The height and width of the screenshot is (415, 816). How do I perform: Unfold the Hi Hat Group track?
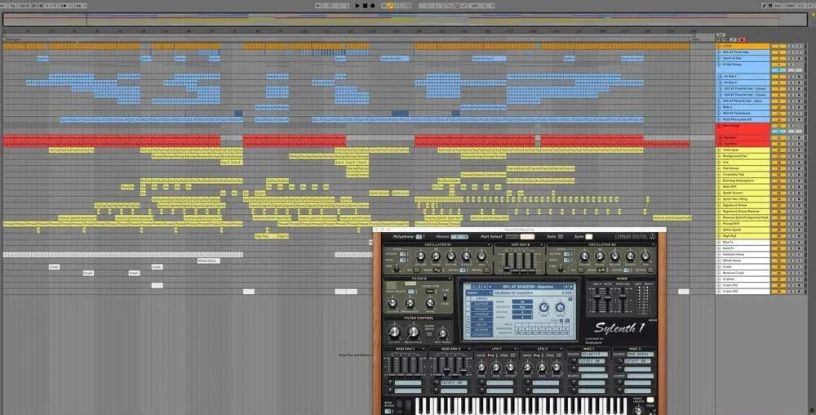click(x=720, y=65)
